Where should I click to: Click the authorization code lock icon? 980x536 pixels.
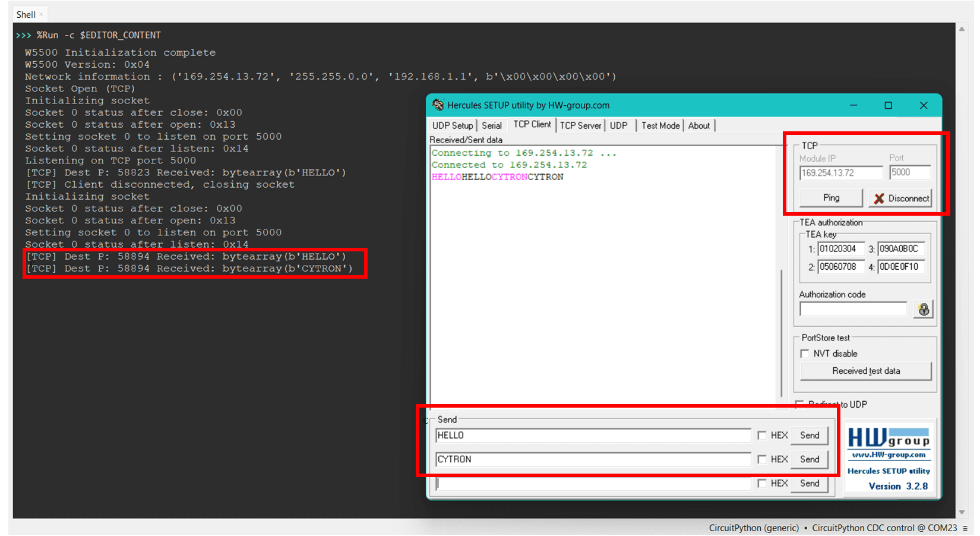tap(923, 310)
